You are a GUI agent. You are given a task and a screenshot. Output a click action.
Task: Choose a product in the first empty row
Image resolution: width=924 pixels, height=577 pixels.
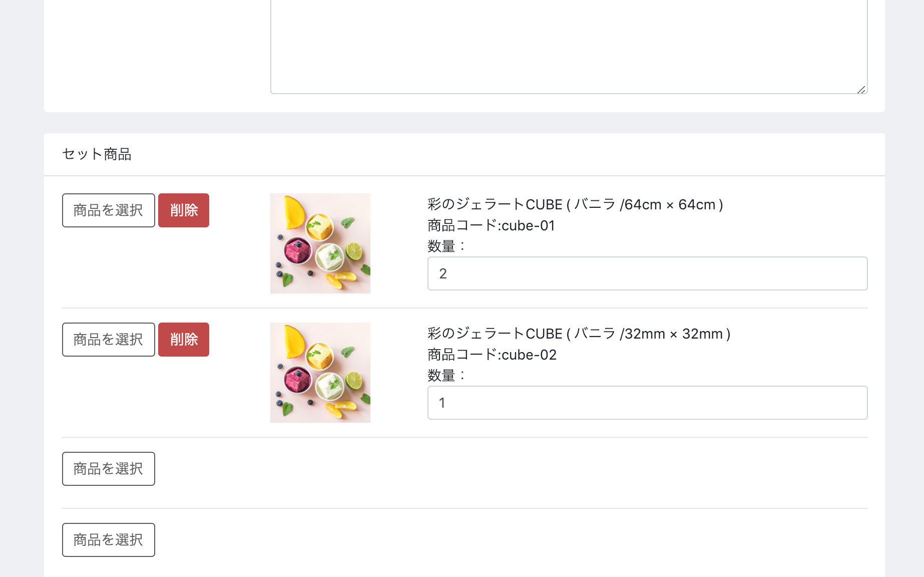pos(109,469)
